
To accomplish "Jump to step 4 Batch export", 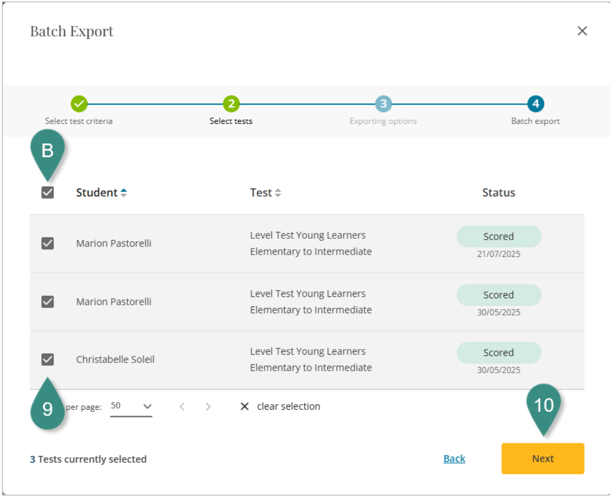I will click(x=535, y=104).
